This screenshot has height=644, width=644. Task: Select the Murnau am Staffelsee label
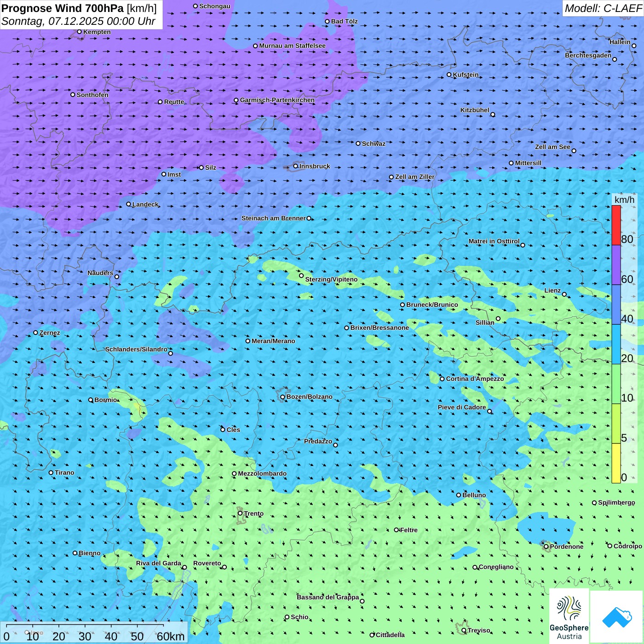[292, 46]
